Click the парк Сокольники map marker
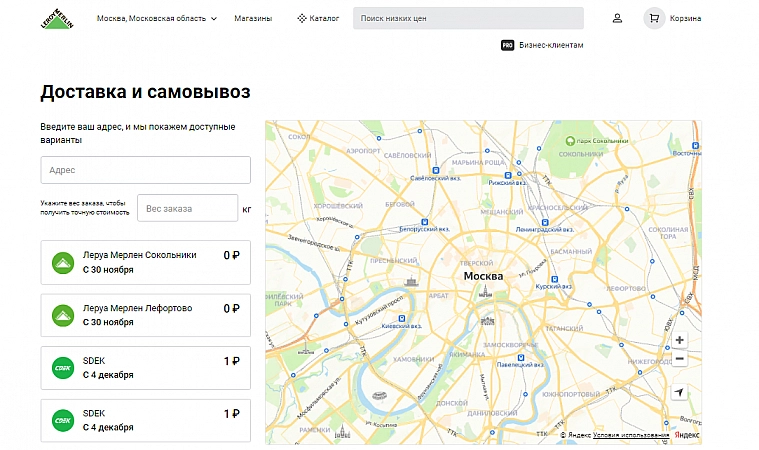759x450 pixels. click(x=570, y=141)
